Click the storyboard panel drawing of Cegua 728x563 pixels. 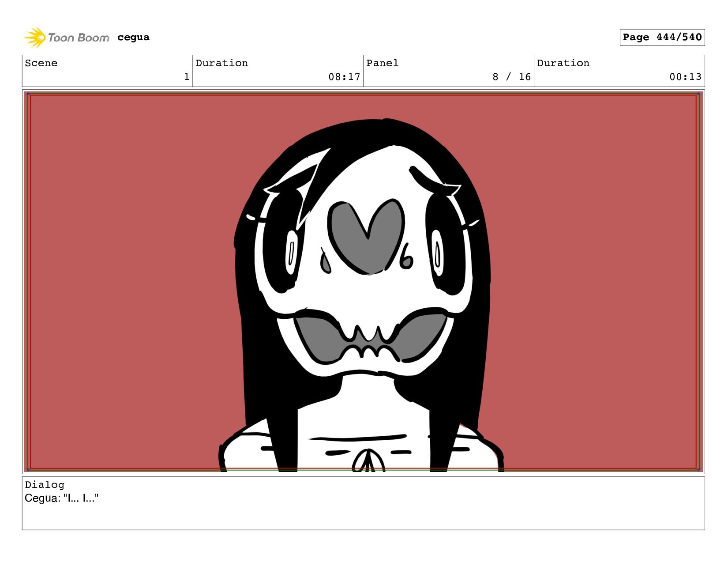click(363, 282)
